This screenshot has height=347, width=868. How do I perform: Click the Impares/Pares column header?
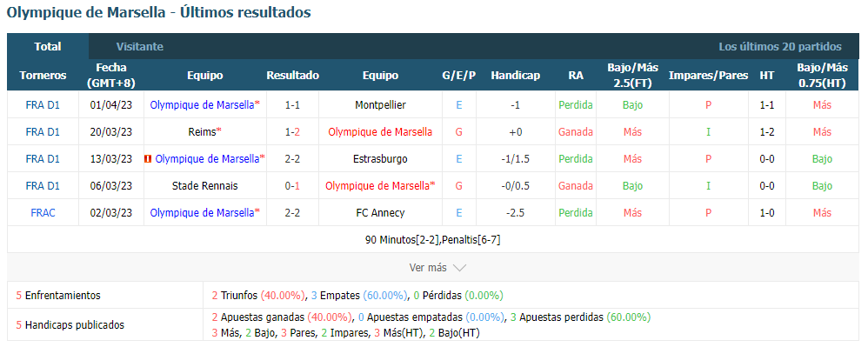point(708,76)
